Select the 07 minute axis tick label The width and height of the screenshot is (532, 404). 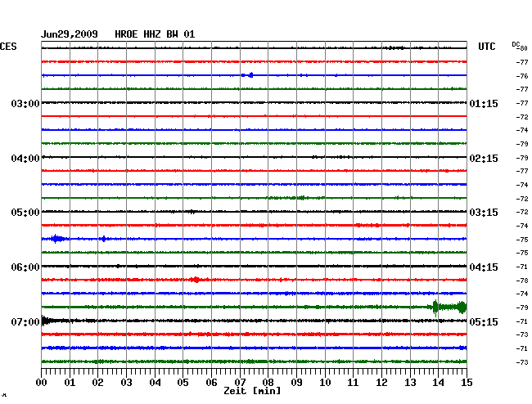tap(240, 383)
